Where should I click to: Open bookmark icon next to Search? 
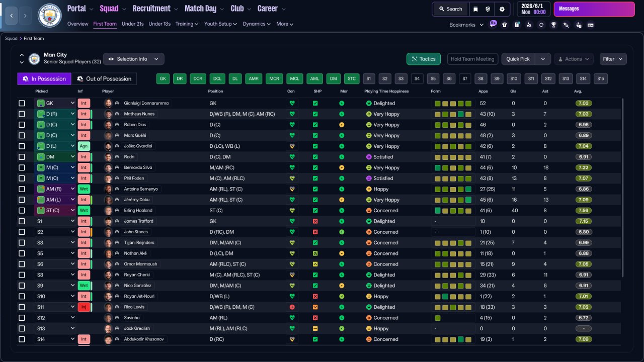(475, 9)
